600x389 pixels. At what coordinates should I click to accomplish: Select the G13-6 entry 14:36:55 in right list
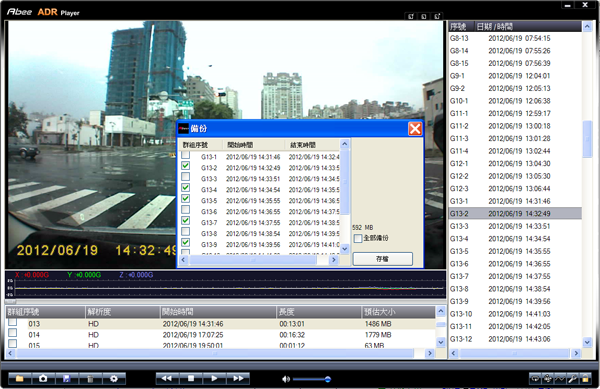pos(515,264)
